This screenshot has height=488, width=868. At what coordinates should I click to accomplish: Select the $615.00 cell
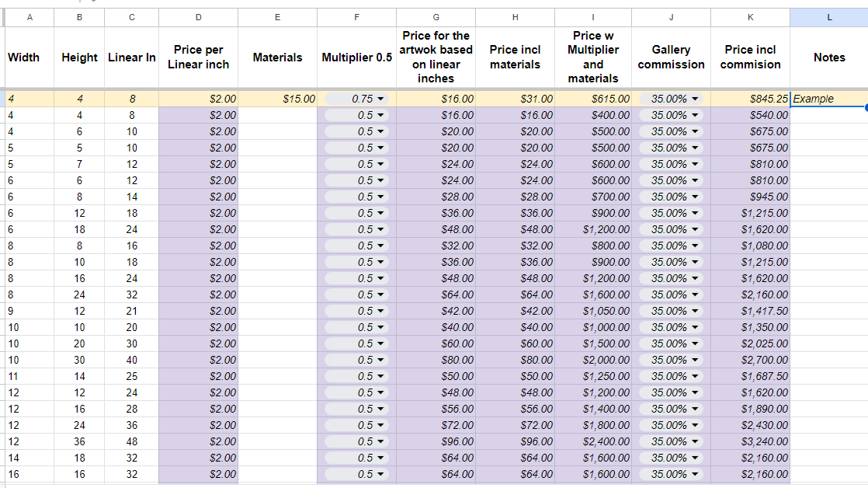click(x=593, y=99)
